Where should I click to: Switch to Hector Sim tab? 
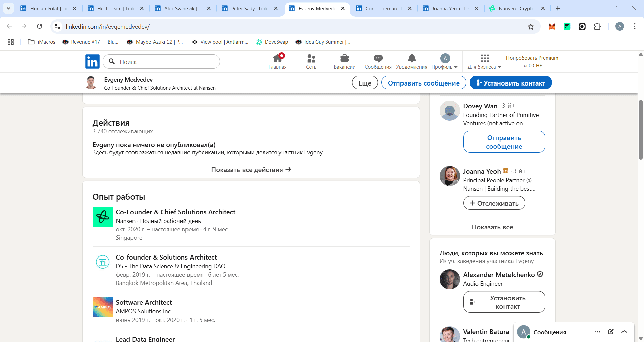pos(115,8)
